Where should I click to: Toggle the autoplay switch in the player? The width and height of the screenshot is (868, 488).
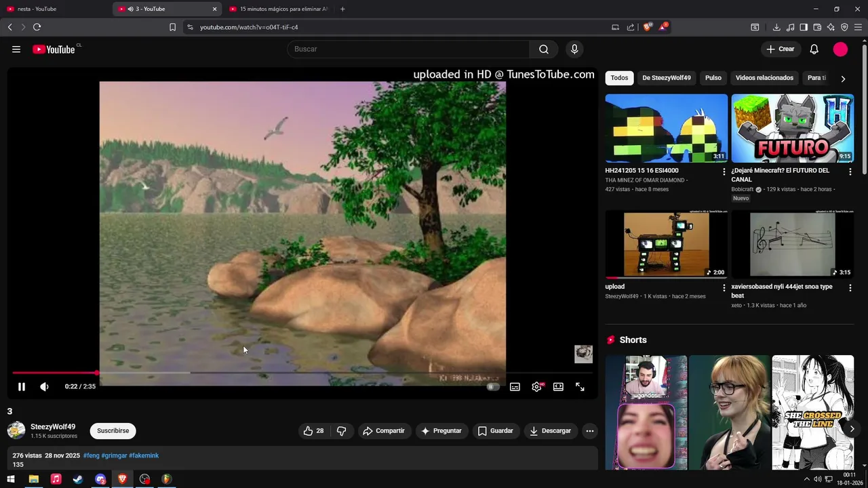[x=493, y=386]
